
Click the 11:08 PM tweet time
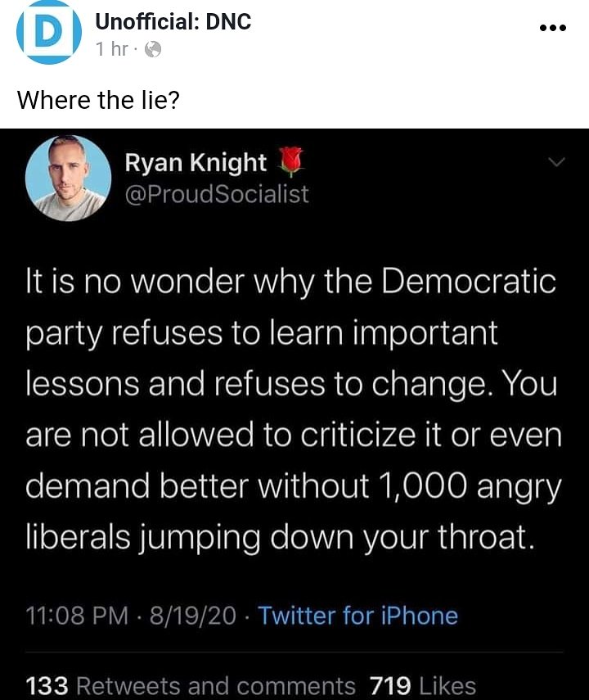click(76, 615)
